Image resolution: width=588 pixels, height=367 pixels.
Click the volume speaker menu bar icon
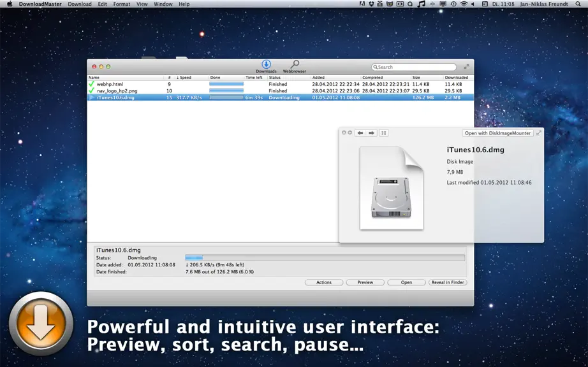[x=473, y=4]
